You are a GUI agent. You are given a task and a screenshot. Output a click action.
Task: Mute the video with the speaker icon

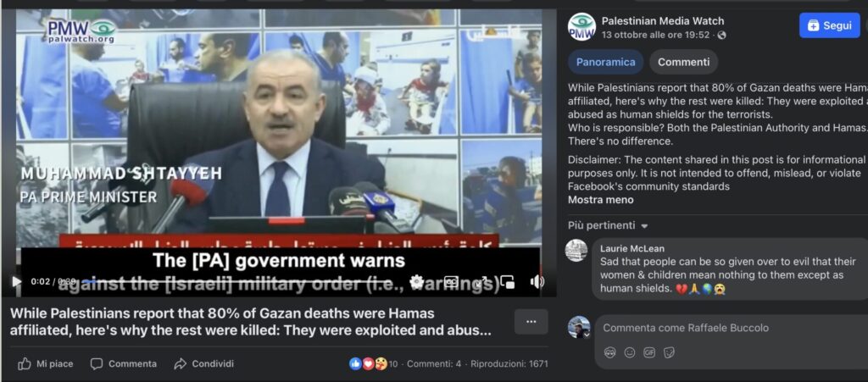pyautogui.click(x=537, y=281)
